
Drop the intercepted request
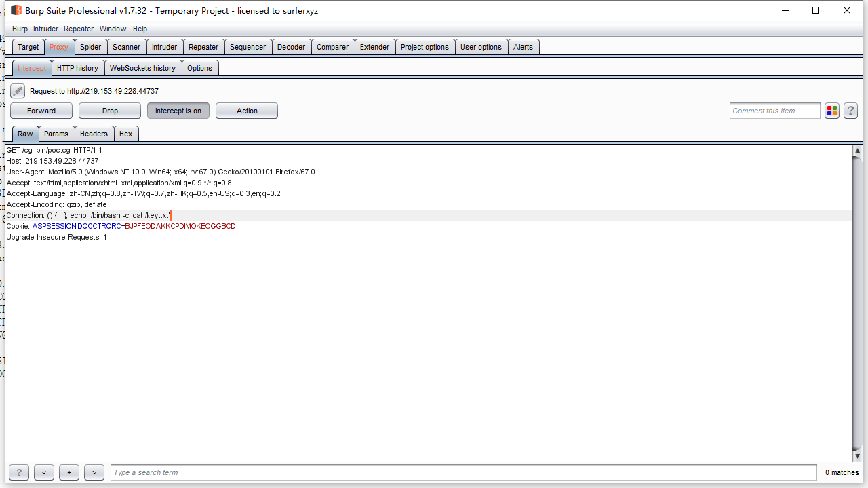(110, 111)
